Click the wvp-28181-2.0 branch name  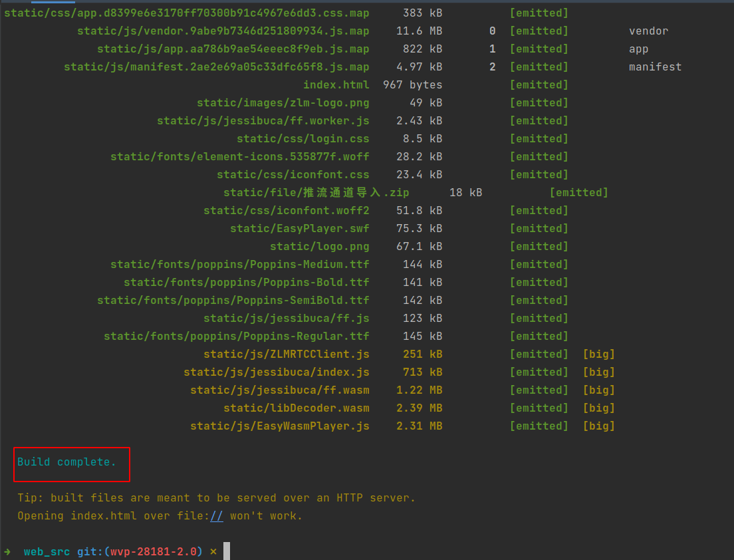[x=156, y=552]
